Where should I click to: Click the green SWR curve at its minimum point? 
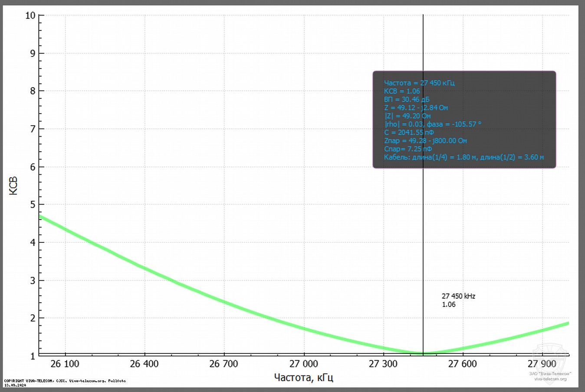point(423,353)
